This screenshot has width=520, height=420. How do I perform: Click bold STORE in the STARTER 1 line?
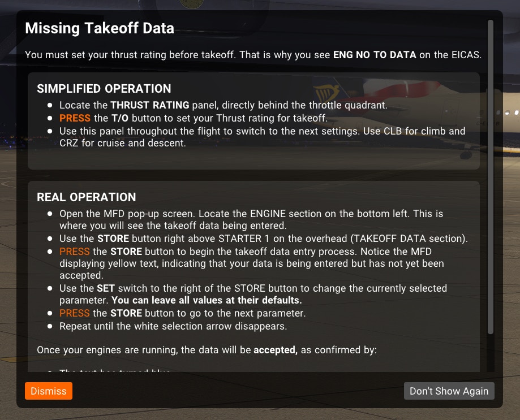point(113,238)
